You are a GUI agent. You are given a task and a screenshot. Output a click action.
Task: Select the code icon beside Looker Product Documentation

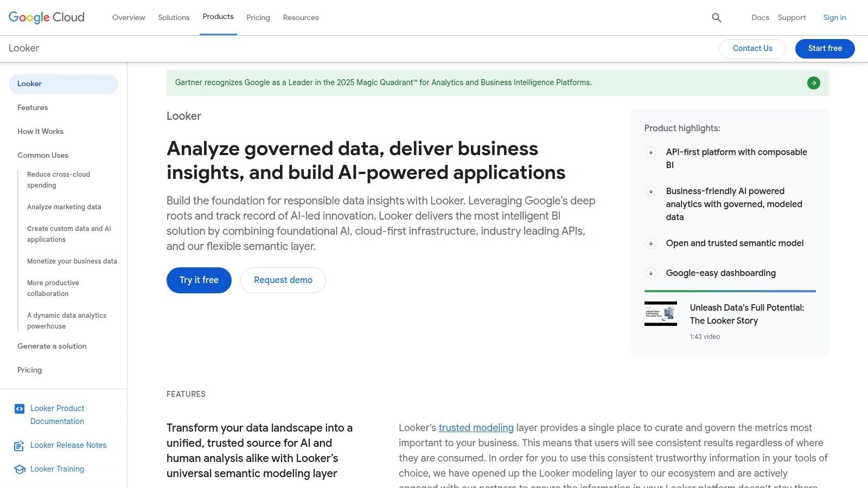20,408
